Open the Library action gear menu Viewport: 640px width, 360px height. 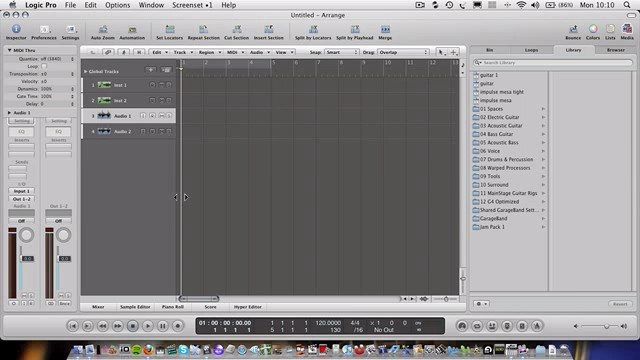point(481,304)
